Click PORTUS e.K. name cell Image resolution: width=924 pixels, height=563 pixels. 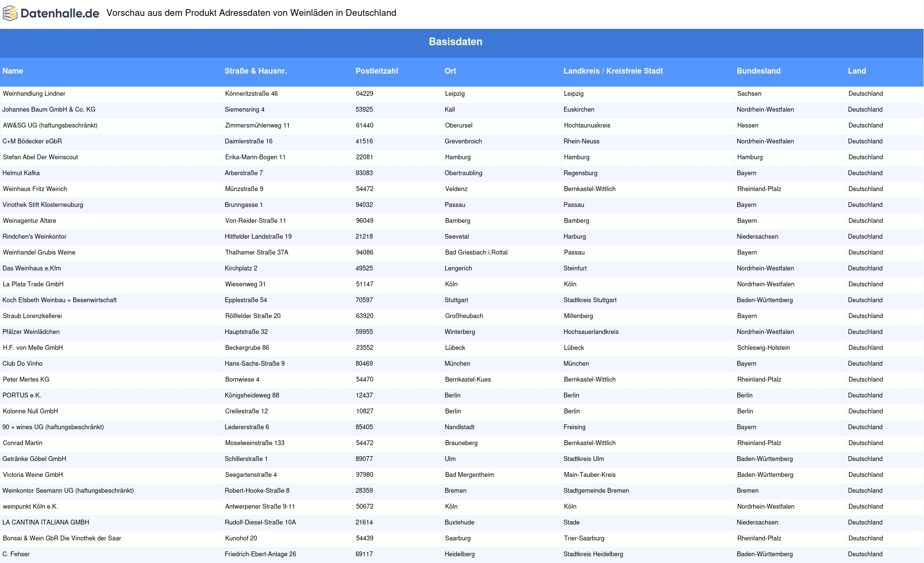click(22, 396)
